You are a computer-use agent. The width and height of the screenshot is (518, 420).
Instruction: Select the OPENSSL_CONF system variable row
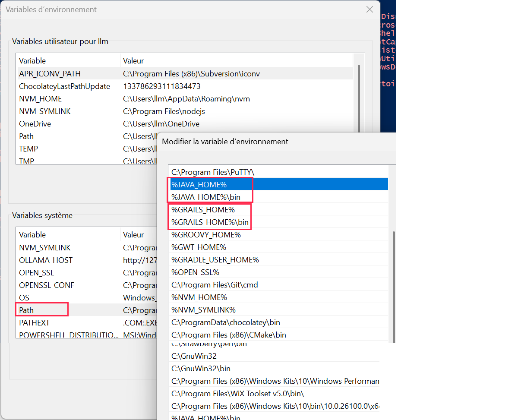click(x=47, y=285)
